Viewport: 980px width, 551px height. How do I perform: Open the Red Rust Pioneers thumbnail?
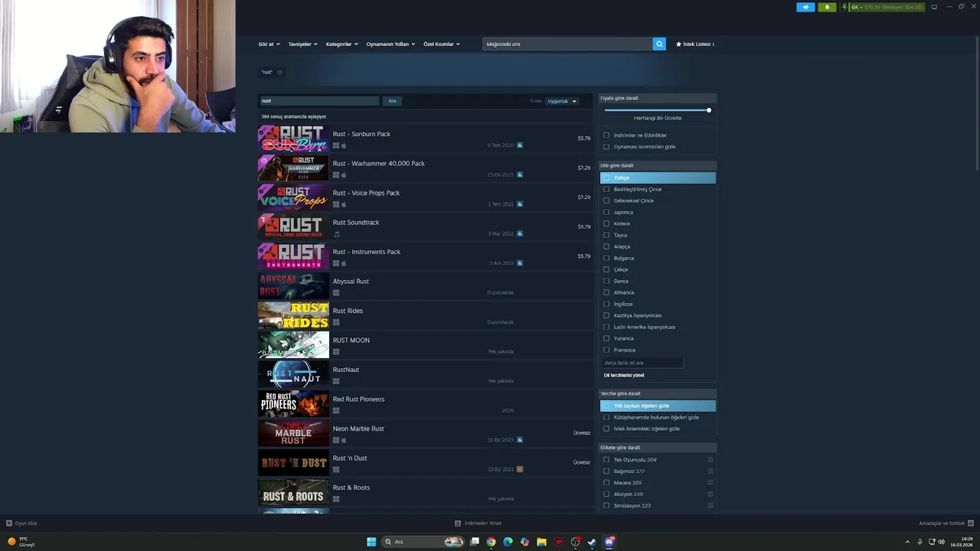coord(293,404)
